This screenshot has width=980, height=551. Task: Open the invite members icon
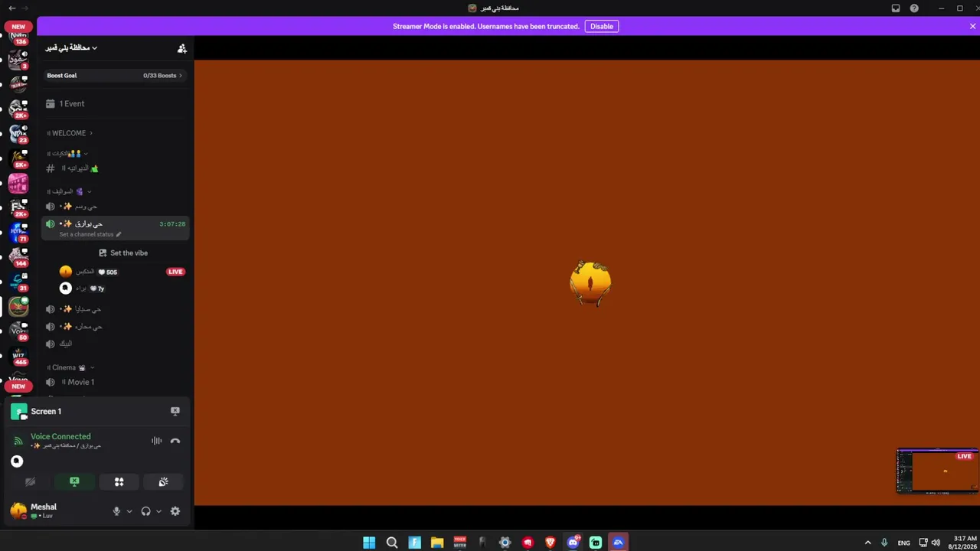[x=181, y=48]
